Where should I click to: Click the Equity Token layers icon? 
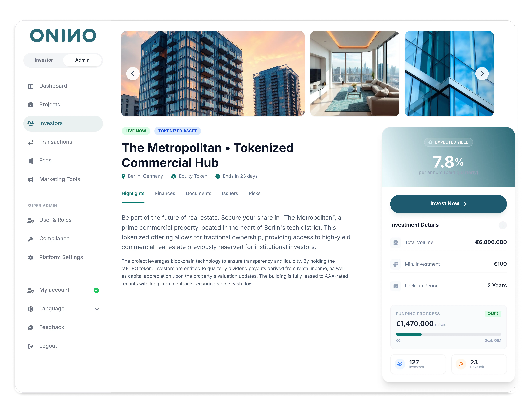point(174,176)
